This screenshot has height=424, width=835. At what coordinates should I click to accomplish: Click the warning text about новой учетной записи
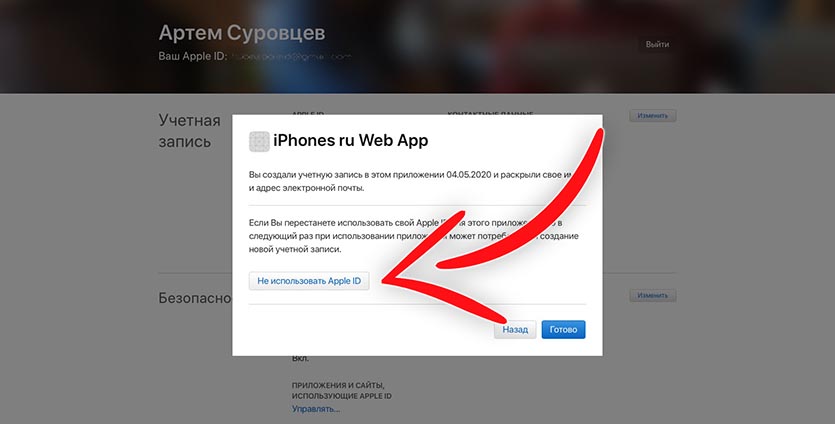414,236
